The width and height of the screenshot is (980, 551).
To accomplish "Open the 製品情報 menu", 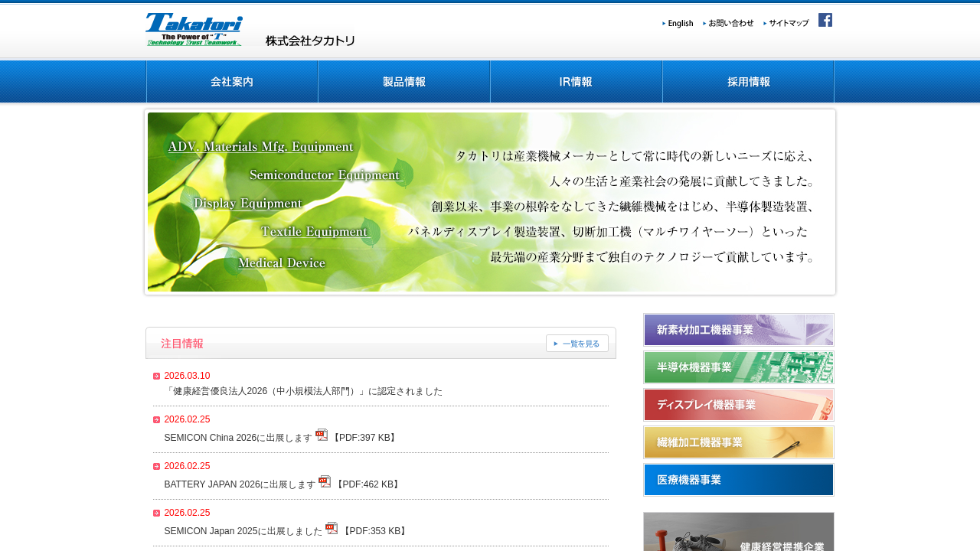I will point(404,82).
